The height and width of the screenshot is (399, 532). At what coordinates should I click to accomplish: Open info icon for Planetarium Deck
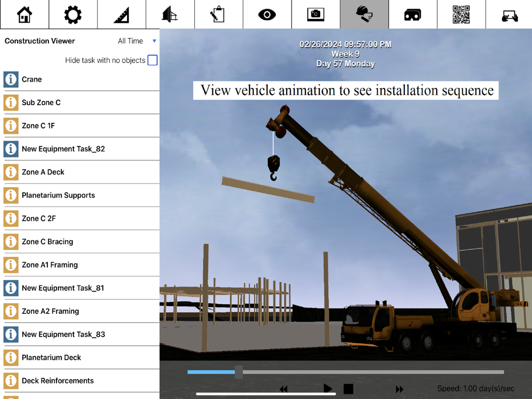tap(11, 358)
